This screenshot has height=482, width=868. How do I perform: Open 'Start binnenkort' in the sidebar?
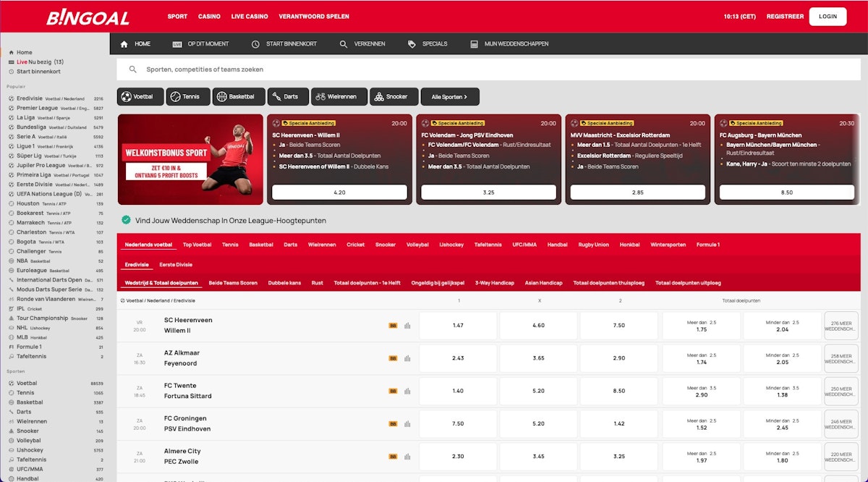click(34, 72)
